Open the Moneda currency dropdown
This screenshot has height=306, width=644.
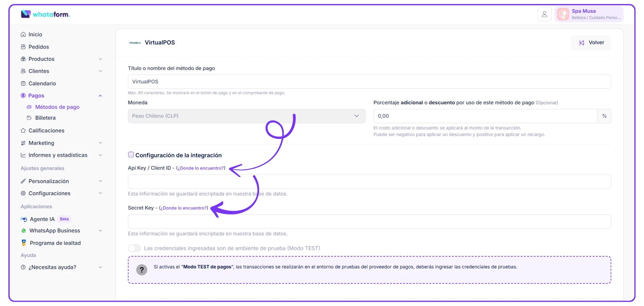coord(246,116)
